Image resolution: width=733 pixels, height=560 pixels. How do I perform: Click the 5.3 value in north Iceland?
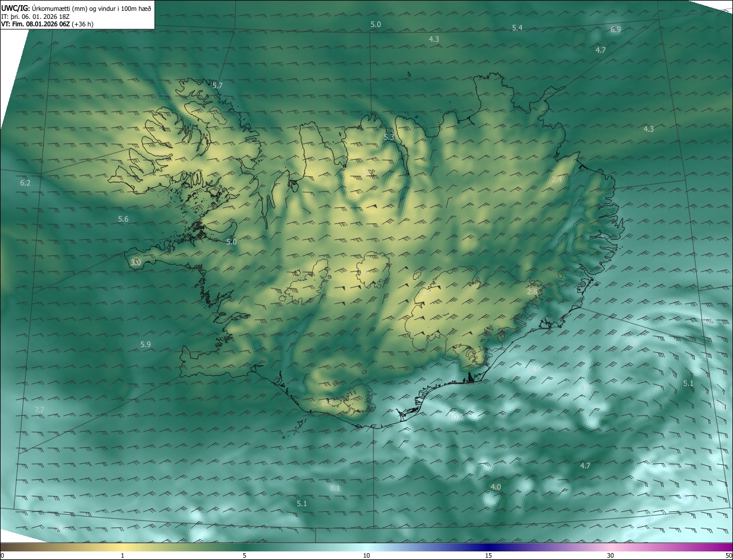pos(389,137)
